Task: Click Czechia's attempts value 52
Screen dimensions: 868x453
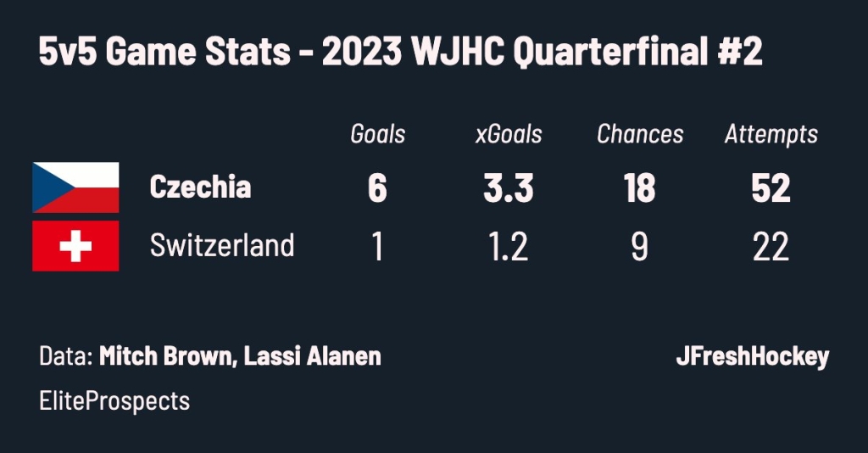Action: (x=771, y=188)
